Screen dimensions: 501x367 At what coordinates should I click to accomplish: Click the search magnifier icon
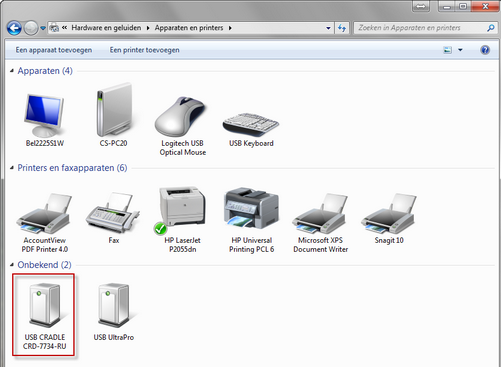(x=490, y=28)
